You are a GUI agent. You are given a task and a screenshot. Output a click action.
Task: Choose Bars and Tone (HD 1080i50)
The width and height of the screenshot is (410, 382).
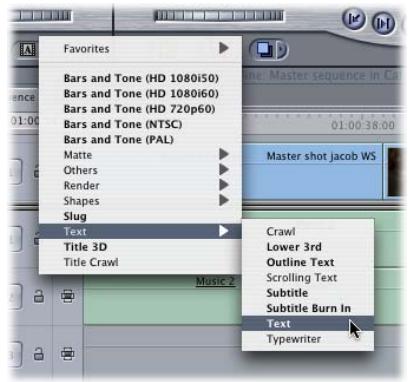pyautogui.click(x=140, y=78)
